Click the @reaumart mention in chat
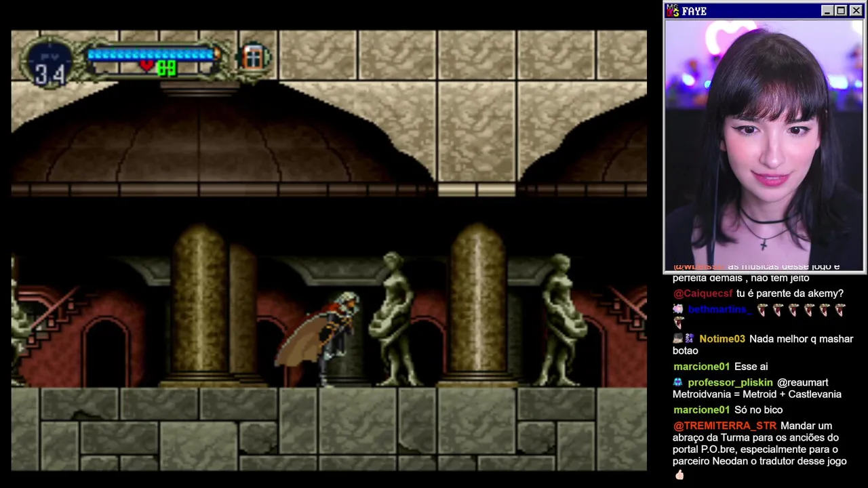Image resolution: width=868 pixels, height=488 pixels. pyautogui.click(x=803, y=383)
